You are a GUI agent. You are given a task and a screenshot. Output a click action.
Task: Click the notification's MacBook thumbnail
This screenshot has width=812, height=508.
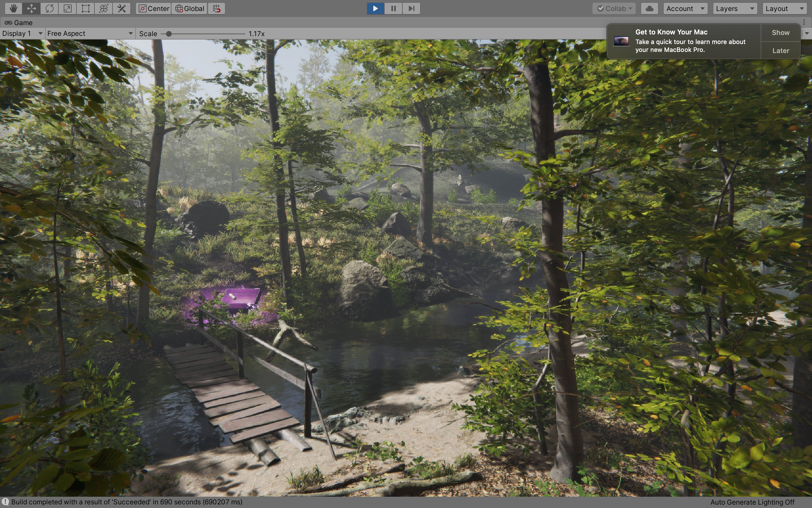pos(621,41)
